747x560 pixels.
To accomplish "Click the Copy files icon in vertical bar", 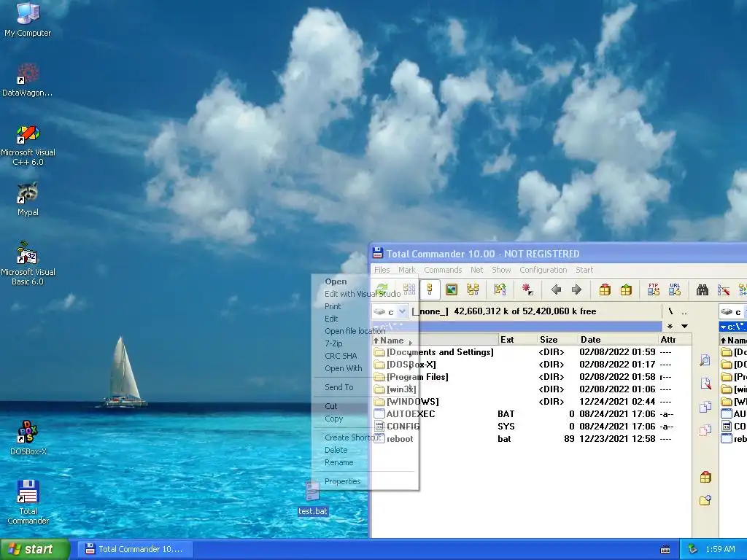I will 705,407.
